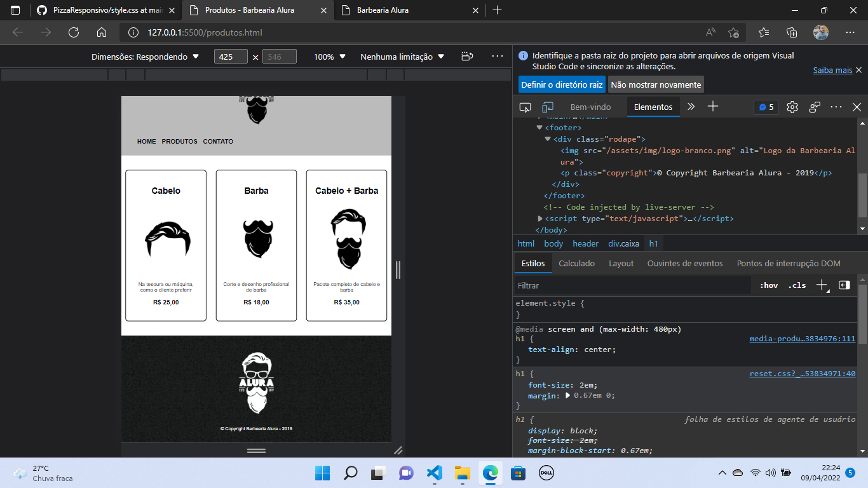Click the body breadcrumb
This screenshot has width=868, height=488.
(x=553, y=243)
